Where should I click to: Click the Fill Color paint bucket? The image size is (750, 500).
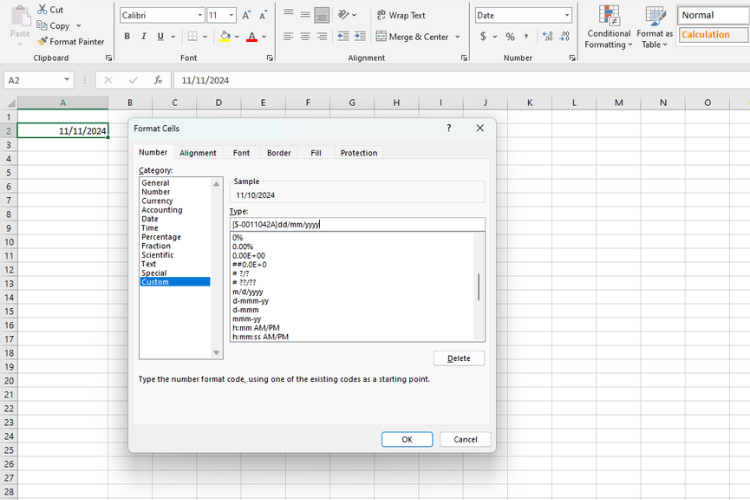[x=225, y=36]
